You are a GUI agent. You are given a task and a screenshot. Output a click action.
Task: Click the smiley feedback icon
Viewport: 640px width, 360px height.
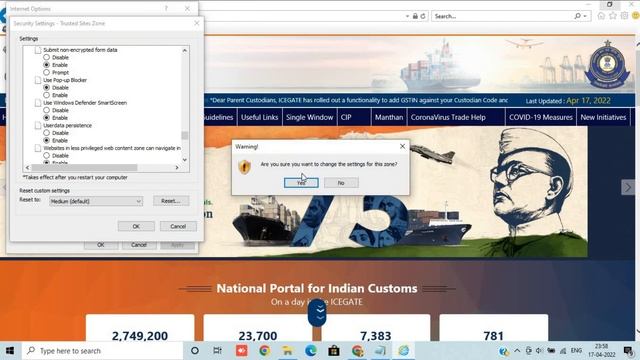point(636,16)
